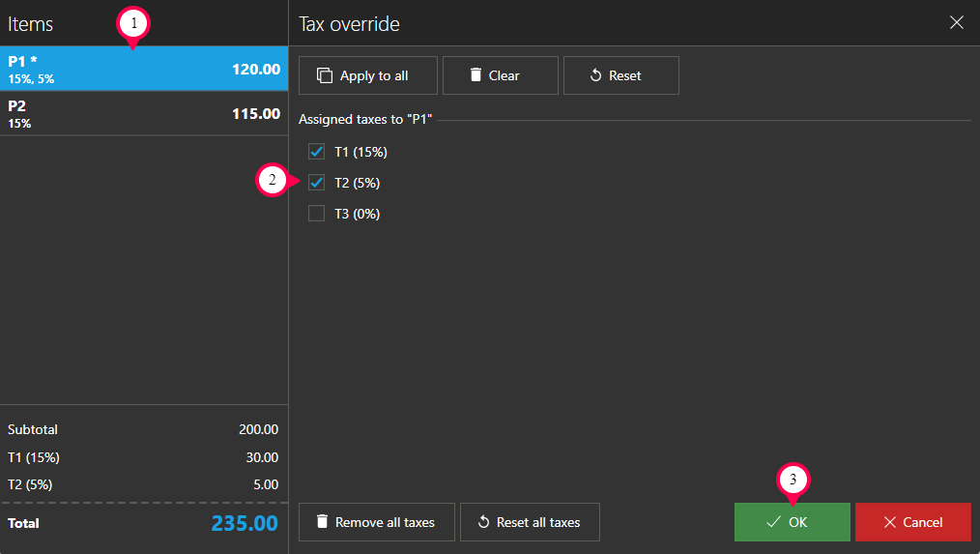
Task: Click the circular arrow on Reset all taxes
Action: (x=483, y=521)
